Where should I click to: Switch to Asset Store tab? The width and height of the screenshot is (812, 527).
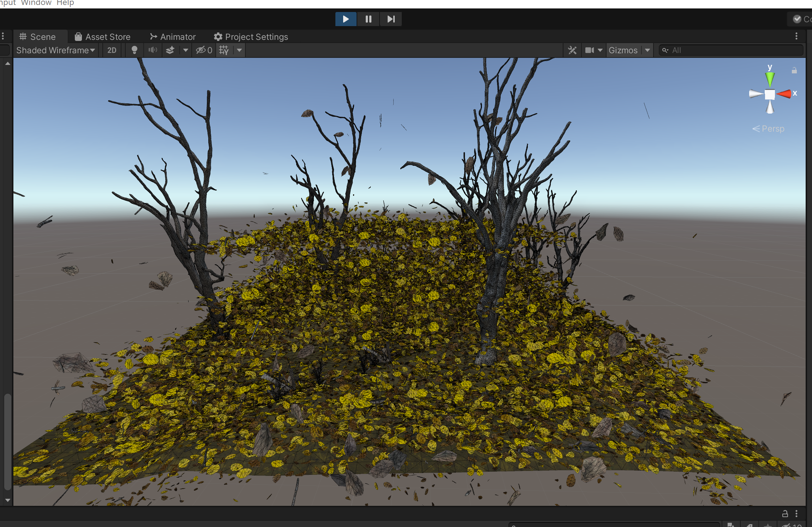click(x=102, y=37)
